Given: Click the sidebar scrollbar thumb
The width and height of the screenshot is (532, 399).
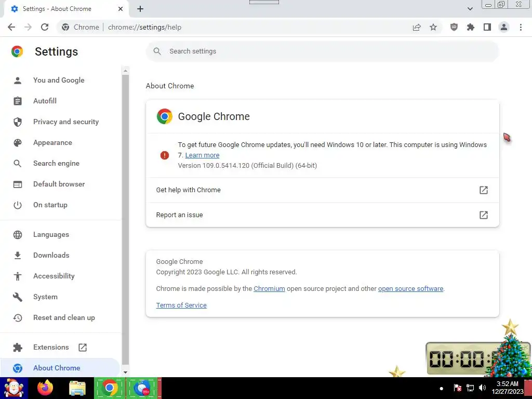Looking at the screenshot, I should pyautogui.click(x=125, y=219).
